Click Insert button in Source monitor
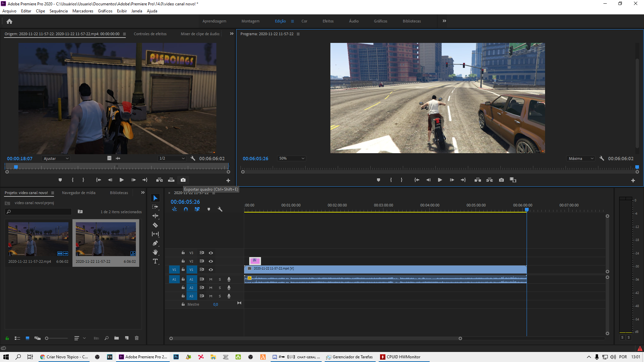Viewport: 644px width, 362px height. point(159,180)
